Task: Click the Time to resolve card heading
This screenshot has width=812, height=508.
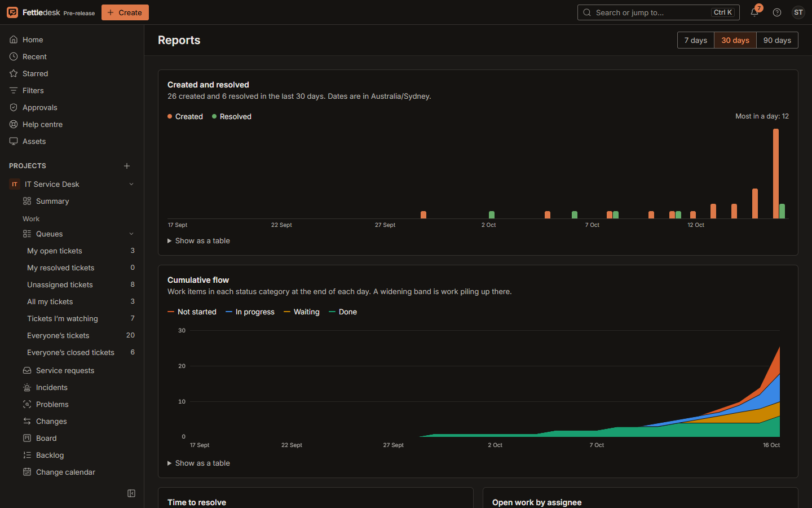Action: pyautogui.click(x=197, y=502)
